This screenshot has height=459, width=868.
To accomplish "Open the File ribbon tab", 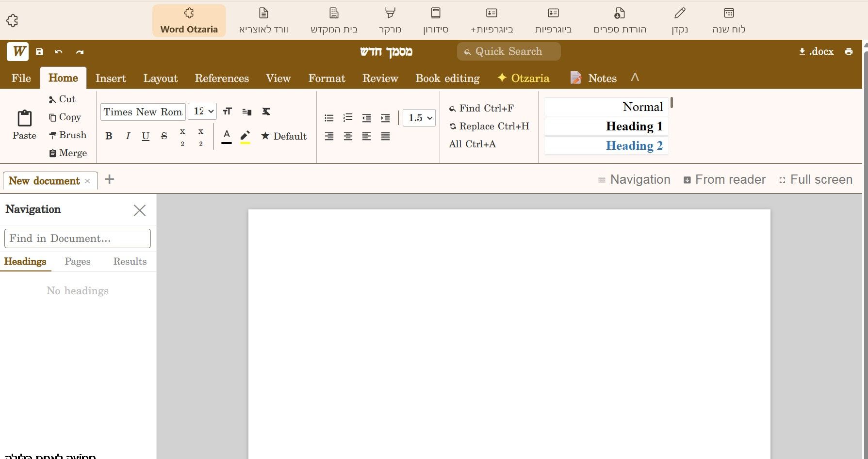I will pyautogui.click(x=21, y=78).
